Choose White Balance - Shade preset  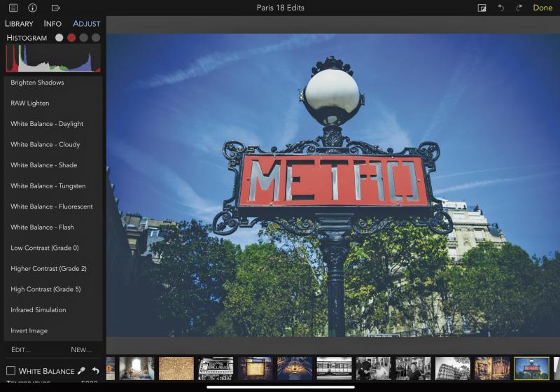tap(53, 165)
